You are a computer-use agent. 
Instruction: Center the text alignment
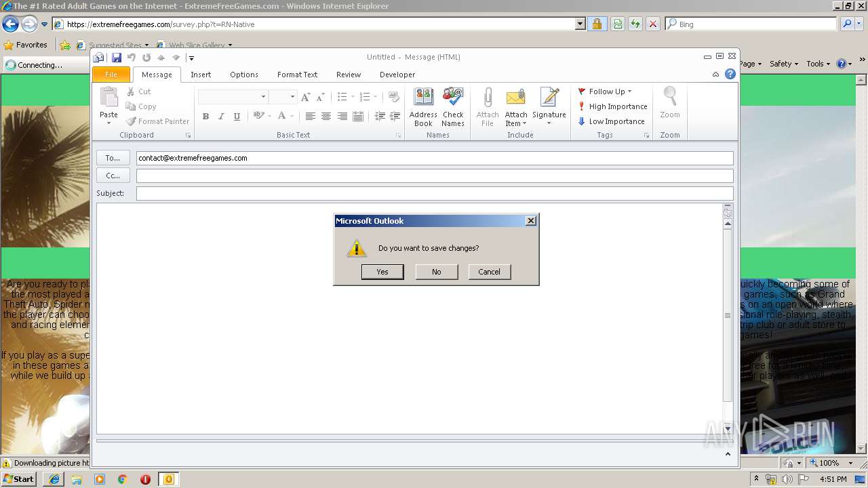pos(326,117)
